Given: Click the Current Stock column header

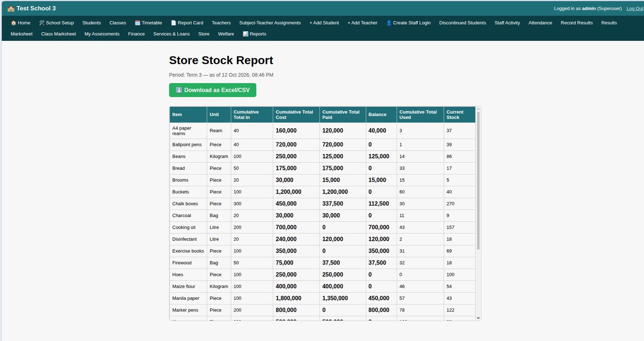Looking at the screenshot, I should pyautogui.click(x=459, y=115).
